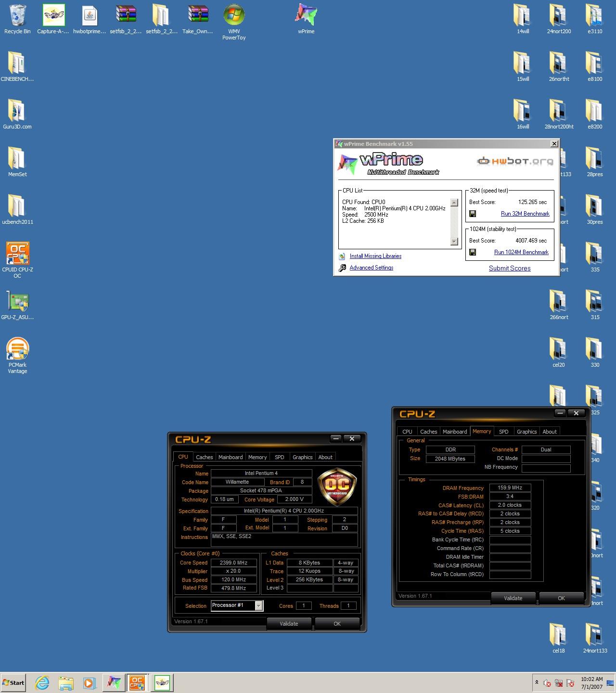This screenshot has width=616, height=693.
Task: Click the Advanced Settings wrench icon
Action: [x=342, y=268]
